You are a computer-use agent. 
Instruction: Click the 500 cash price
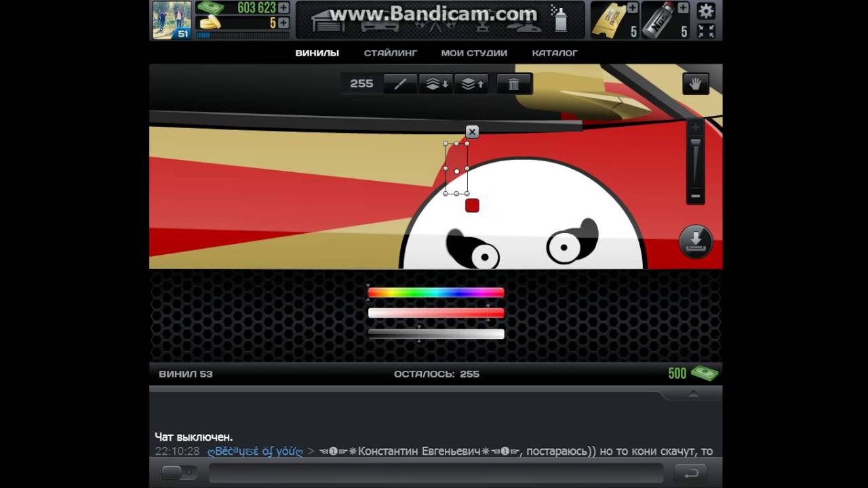pos(677,373)
